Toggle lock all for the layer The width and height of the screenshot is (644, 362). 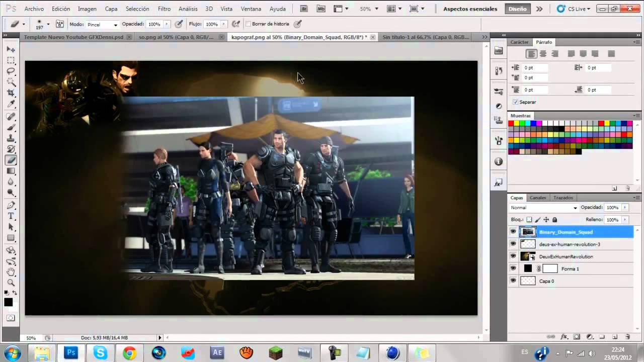coord(555,220)
